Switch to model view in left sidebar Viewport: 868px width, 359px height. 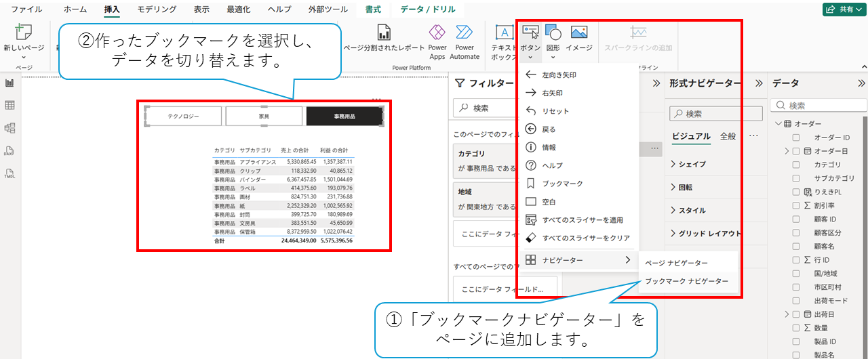pyautogui.click(x=9, y=128)
